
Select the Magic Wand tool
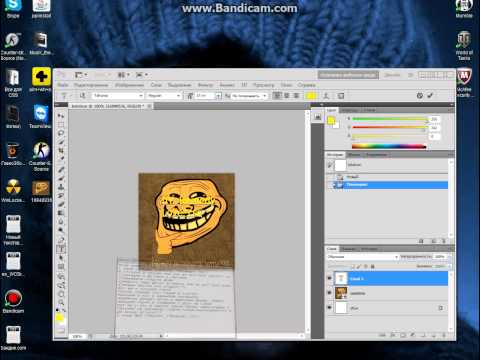tap(61, 142)
